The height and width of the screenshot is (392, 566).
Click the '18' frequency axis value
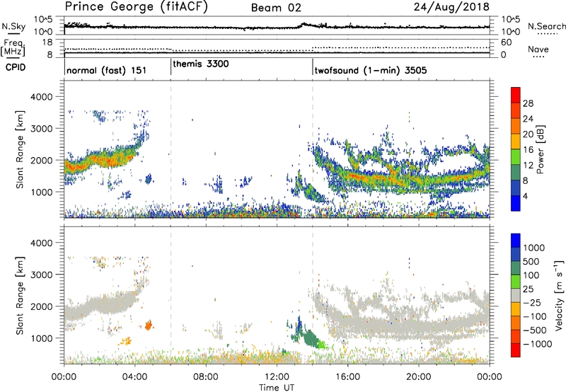coord(47,42)
